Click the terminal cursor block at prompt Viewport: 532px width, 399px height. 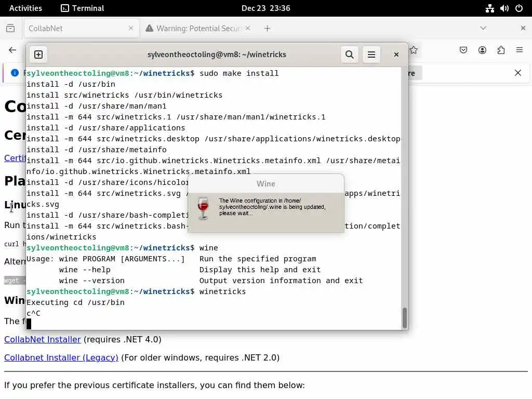29,324
